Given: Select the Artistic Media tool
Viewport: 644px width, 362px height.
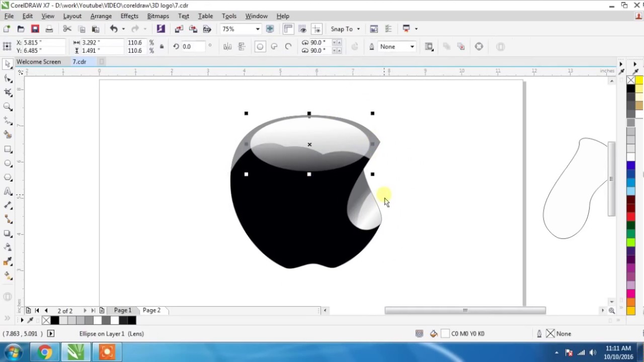Looking at the screenshot, I should (8, 135).
